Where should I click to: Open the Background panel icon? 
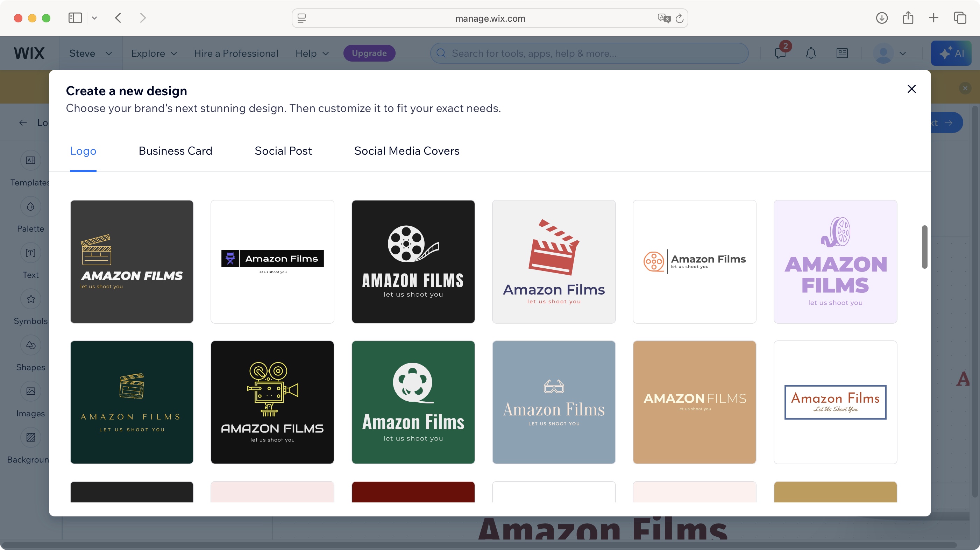(x=30, y=437)
